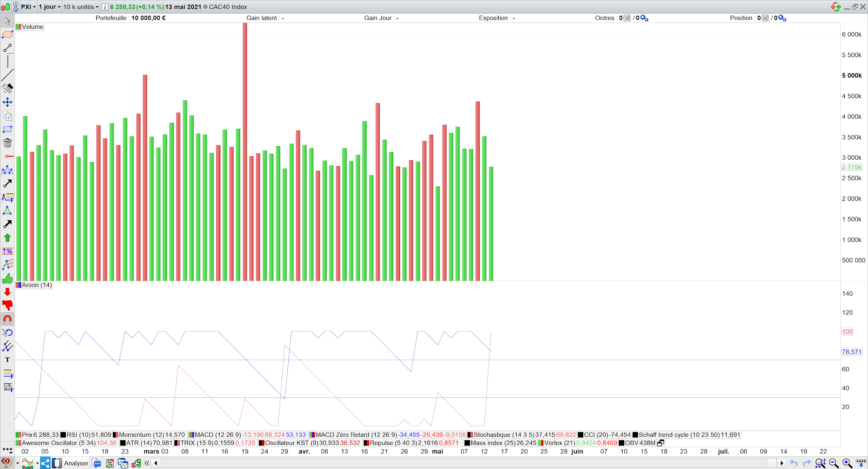
Task: Select the MACD (12 26 9) indicator label
Action: [x=248, y=435]
